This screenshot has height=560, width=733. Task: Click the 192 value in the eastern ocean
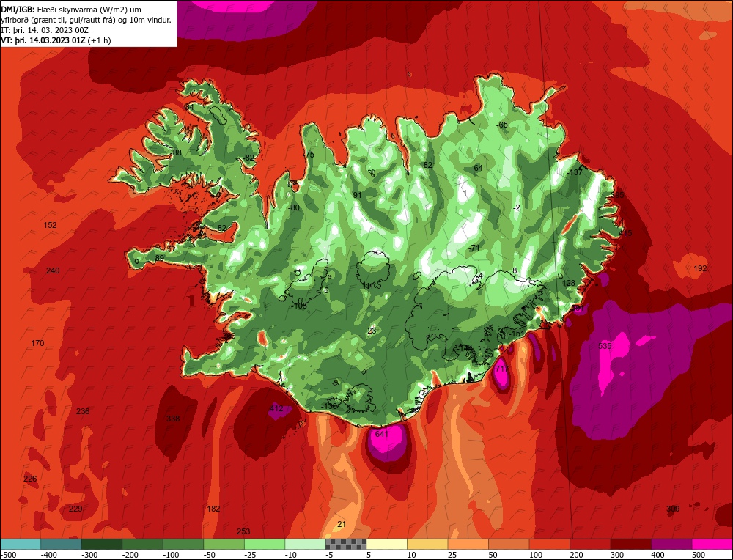coord(700,268)
